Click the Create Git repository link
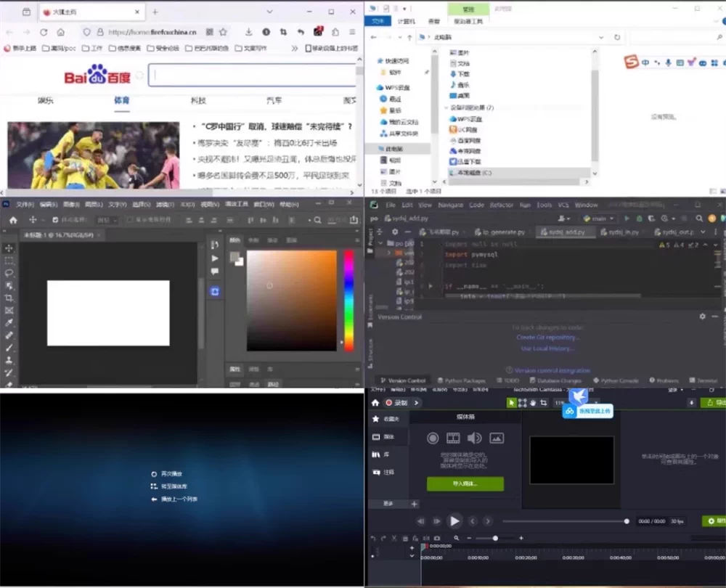The image size is (726, 588). coord(547,338)
